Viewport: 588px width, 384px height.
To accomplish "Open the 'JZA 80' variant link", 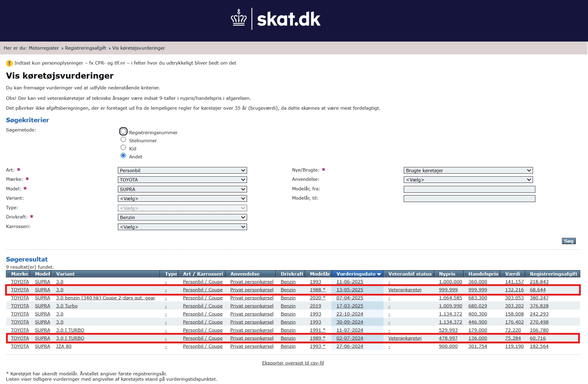I will point(64,346).
